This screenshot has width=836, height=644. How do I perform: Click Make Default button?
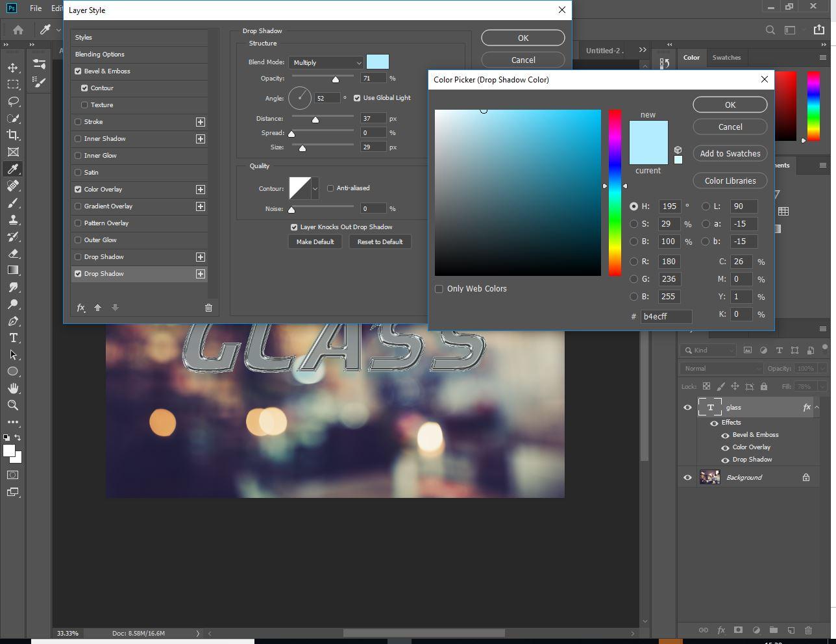[315, 241]
